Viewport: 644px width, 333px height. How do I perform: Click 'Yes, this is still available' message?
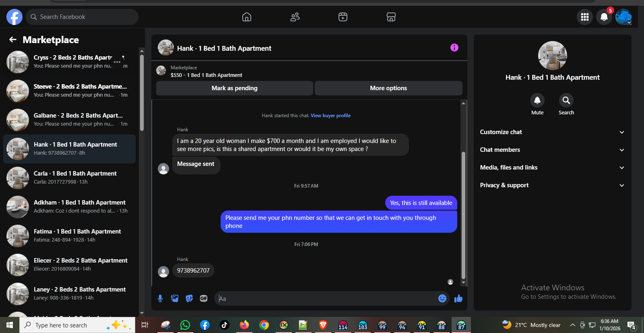[x=421, y=203]
